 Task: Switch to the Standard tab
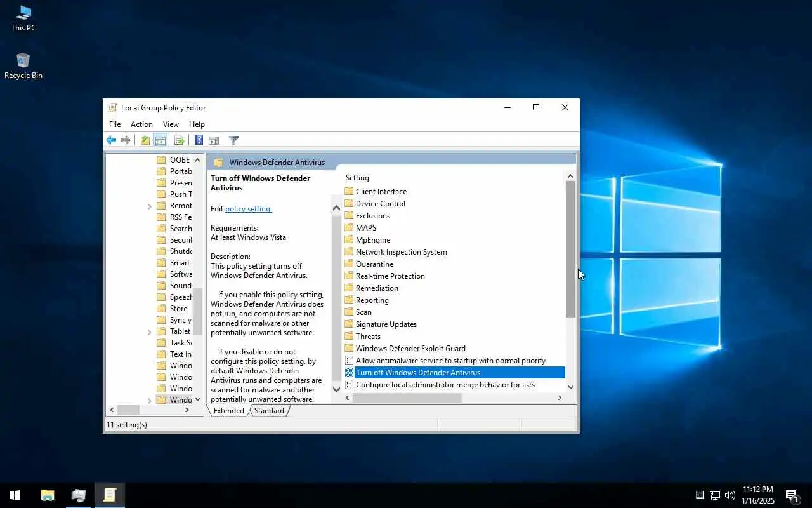pos(270,411)
